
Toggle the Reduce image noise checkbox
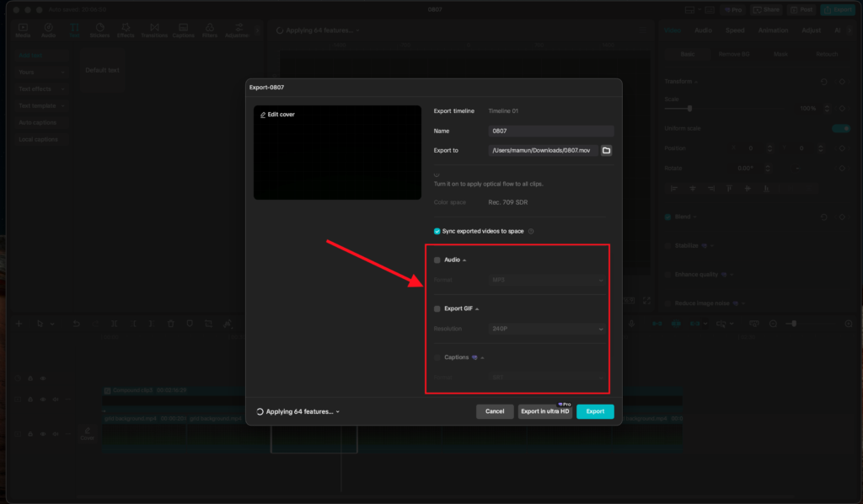(667, 303)
